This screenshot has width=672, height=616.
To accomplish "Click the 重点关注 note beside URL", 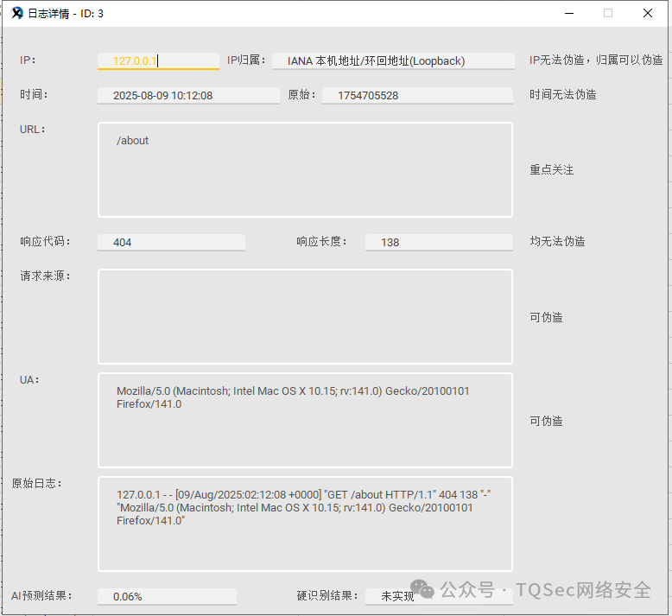I will pyautogui.click(x=552, y=169).
